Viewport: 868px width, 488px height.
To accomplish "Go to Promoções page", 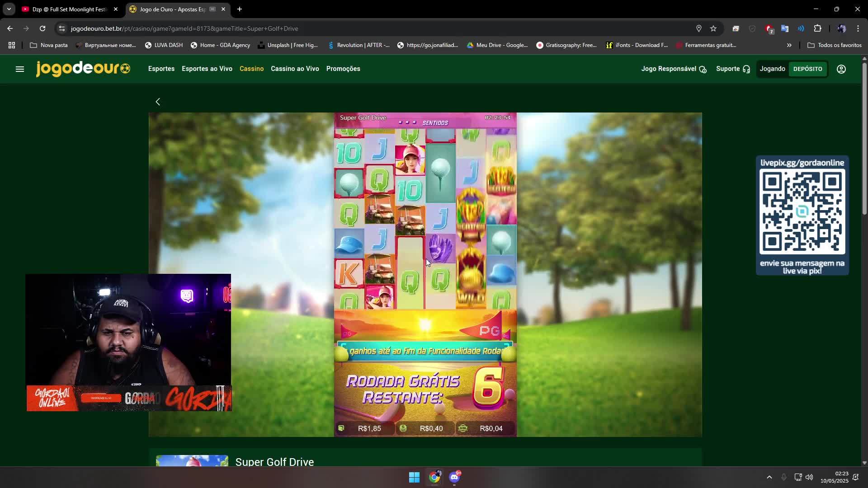I will tap(343, 69).
